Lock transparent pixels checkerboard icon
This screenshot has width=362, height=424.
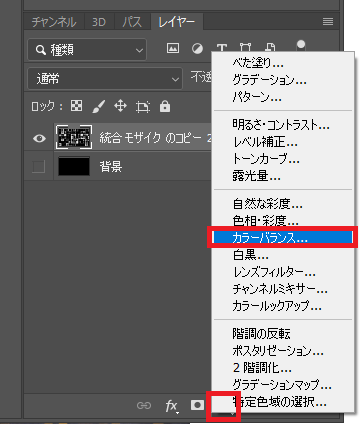(x=77, y=106)
